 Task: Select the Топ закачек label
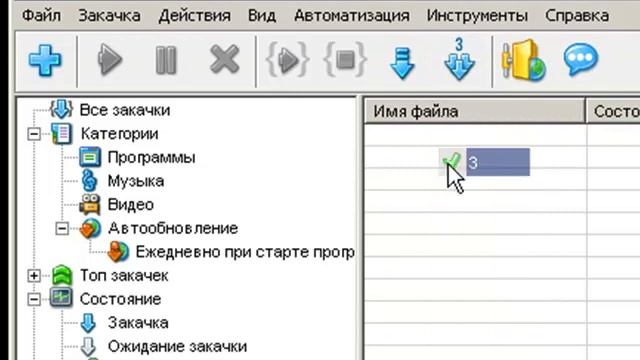pos(124,276)
